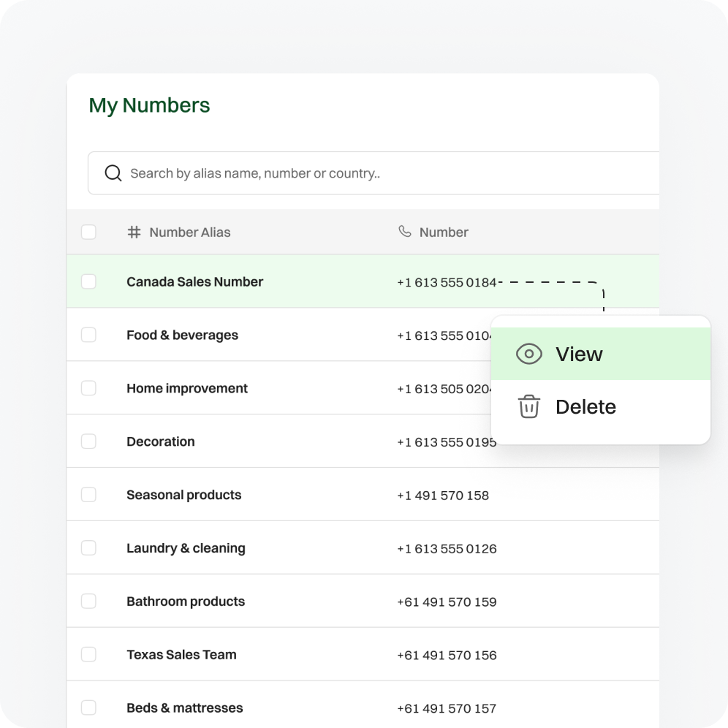Toggle the select-all checkbox in header
This screenshot has width=728, height=728.
88,232
